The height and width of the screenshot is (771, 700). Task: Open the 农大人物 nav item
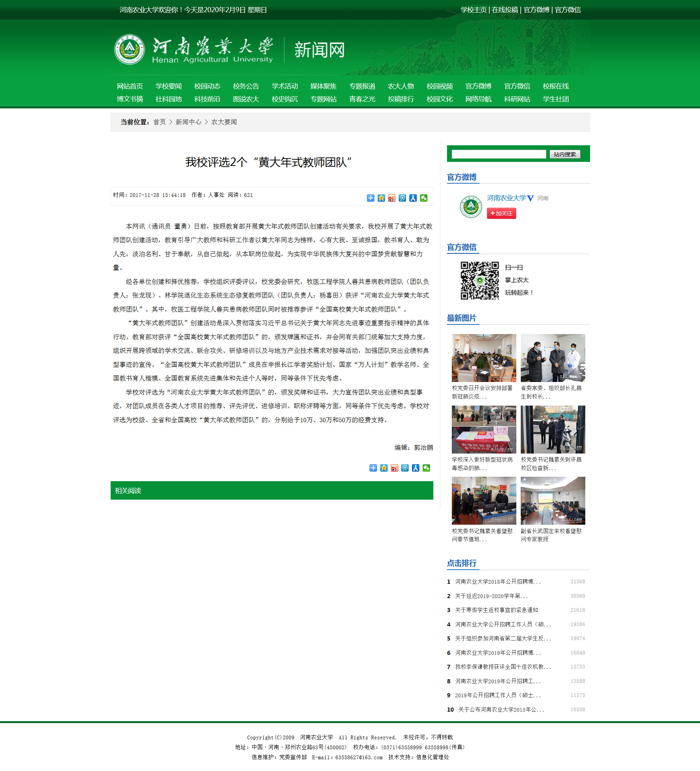(x=401, y=86)
